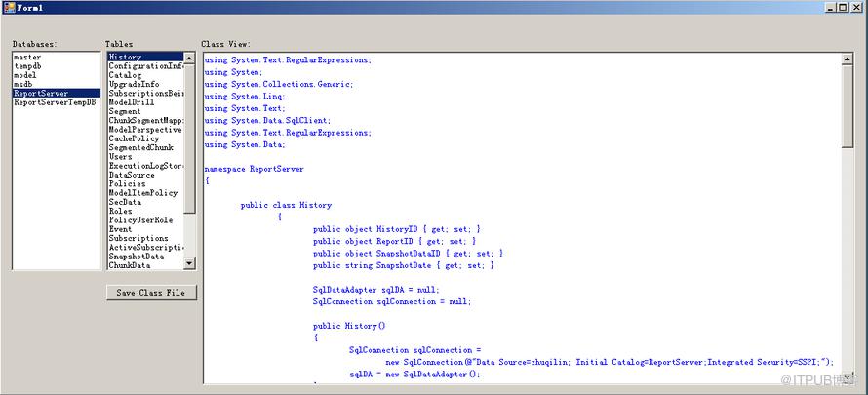868x395 pixels.
Task: Select the ChunkSegmentMapping table
Action: tap(145, 120)
